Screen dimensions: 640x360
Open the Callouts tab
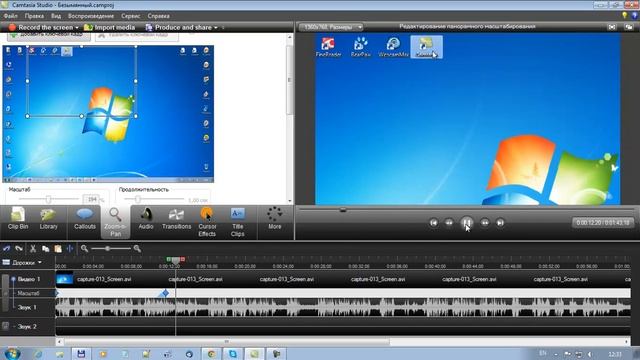tap(84, 219)
